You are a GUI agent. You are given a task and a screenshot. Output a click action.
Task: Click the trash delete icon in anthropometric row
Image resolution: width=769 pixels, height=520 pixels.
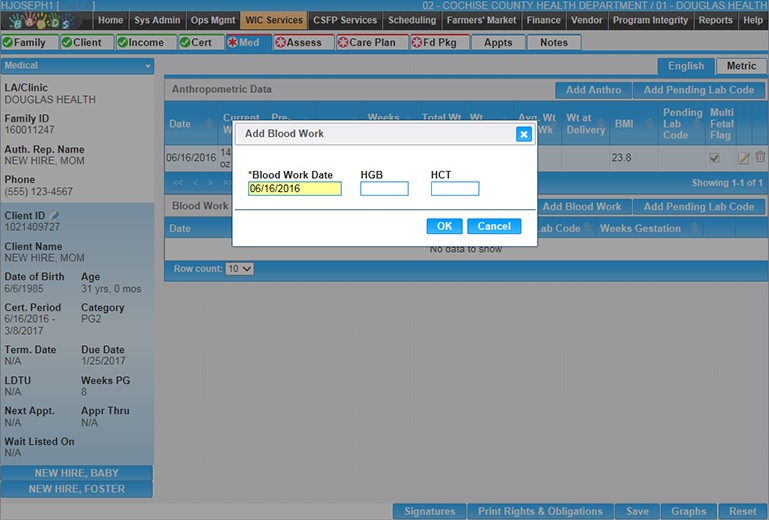760,157
